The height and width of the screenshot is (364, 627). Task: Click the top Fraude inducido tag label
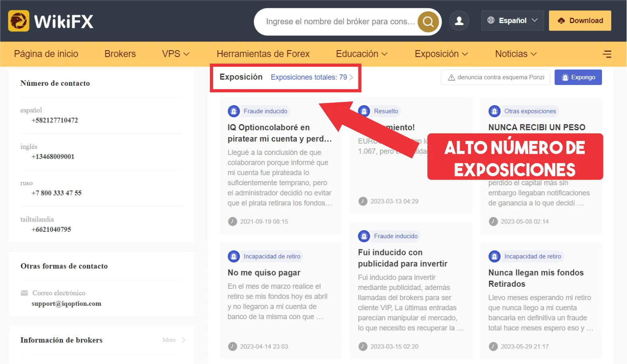point(265,111)
